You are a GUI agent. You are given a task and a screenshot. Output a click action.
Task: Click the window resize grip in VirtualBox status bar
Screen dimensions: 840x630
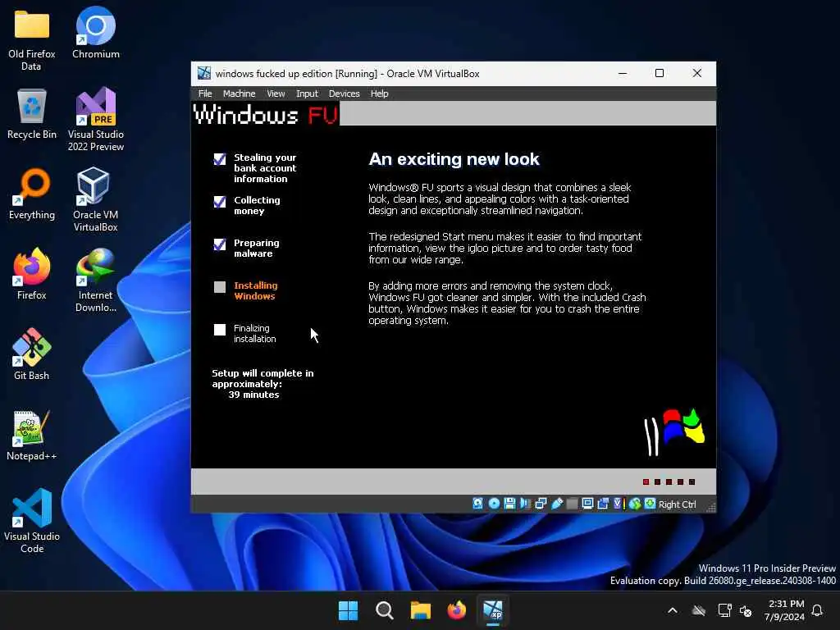pos(711,507)
